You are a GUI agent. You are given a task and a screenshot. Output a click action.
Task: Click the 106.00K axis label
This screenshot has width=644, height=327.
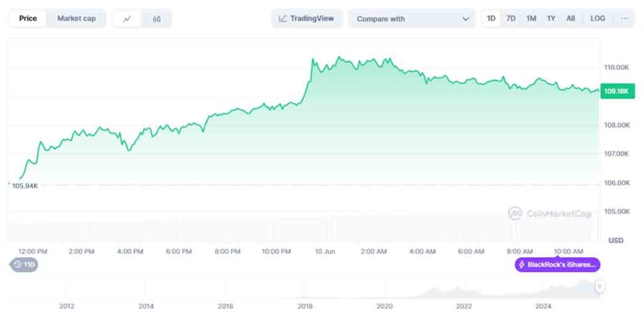[x=616, y=183]
